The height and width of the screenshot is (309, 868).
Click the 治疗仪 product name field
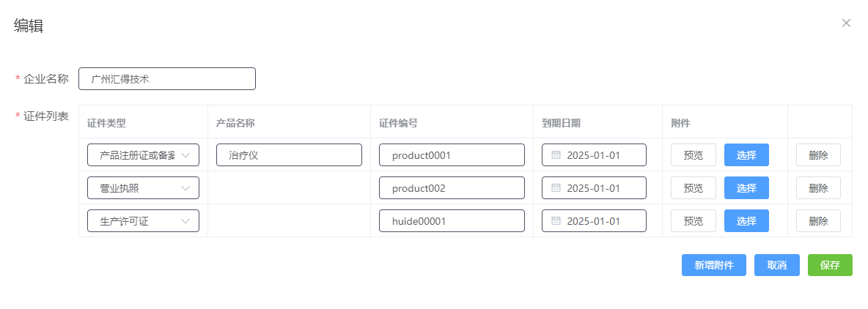click(x=289, y=155)
